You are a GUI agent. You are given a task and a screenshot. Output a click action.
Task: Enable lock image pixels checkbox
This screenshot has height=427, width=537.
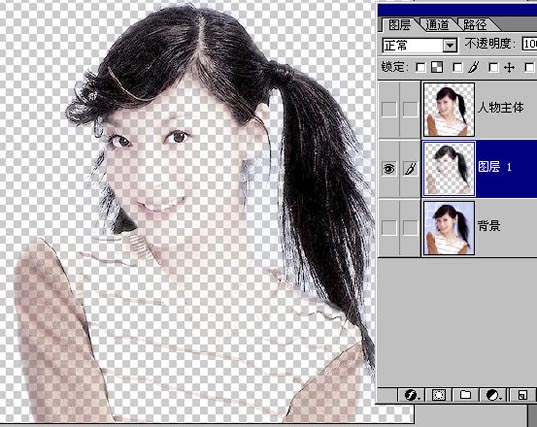tap(457, 67)
